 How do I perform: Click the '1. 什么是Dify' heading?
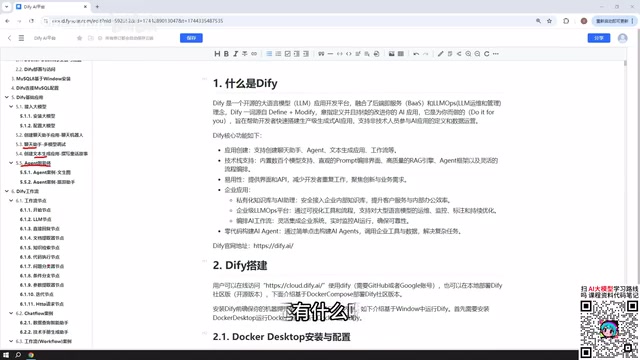tap(245, 83)
